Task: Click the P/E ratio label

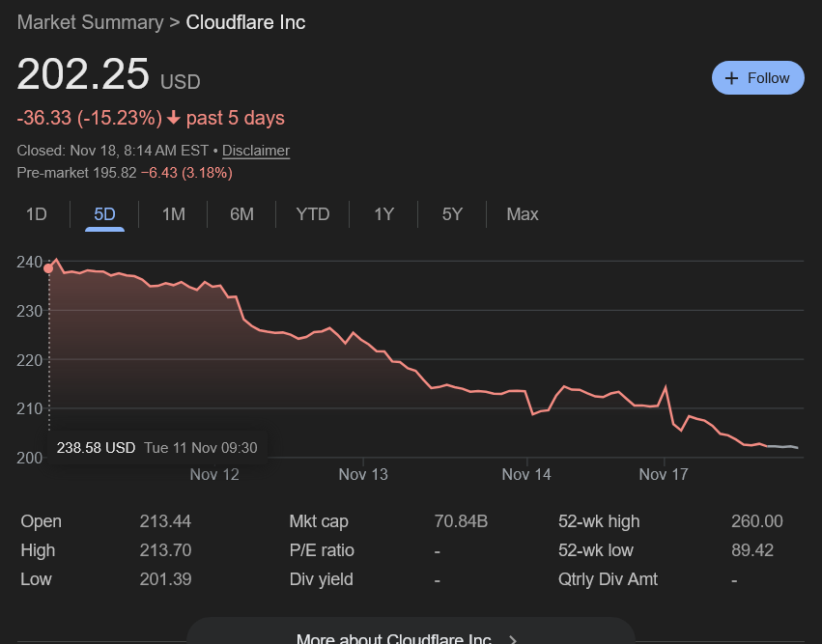Action: (322, 550)
